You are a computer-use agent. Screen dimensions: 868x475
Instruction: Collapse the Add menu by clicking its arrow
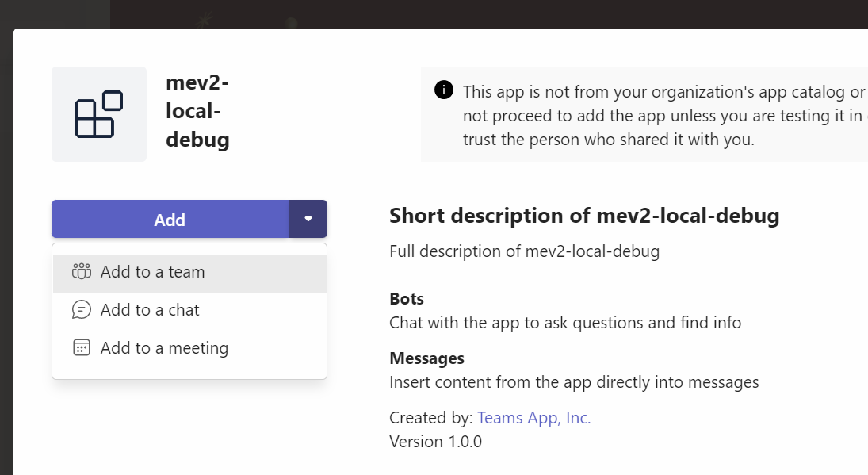coord(308,219)
